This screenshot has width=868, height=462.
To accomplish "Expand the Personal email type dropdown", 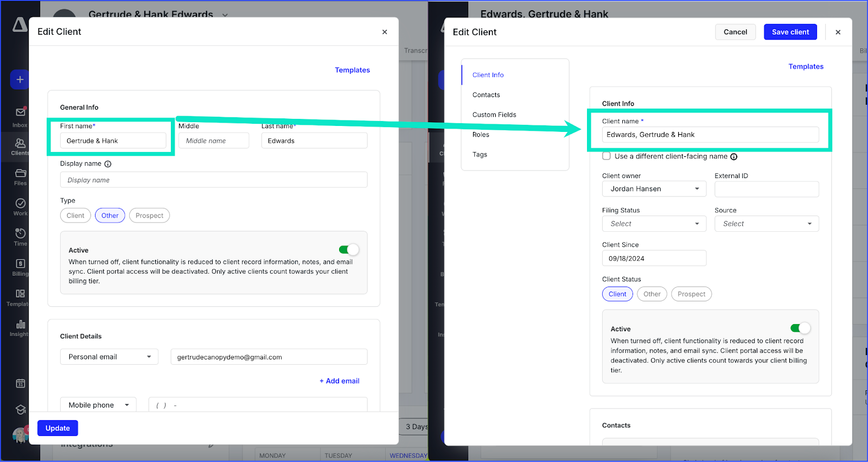I will click(x=109, y=357).
